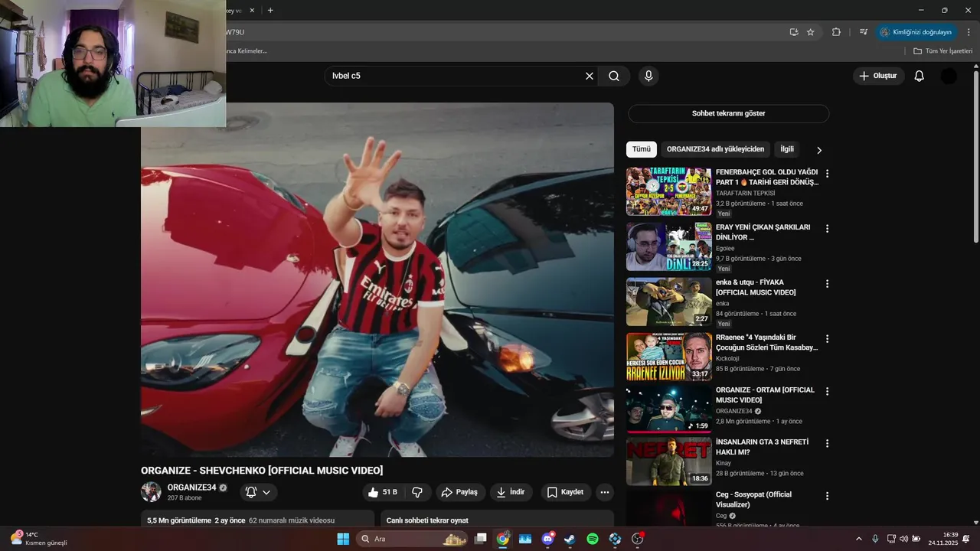Open Chrome three-dot menu
The image size is (980, 551).
tap(969, 32)
